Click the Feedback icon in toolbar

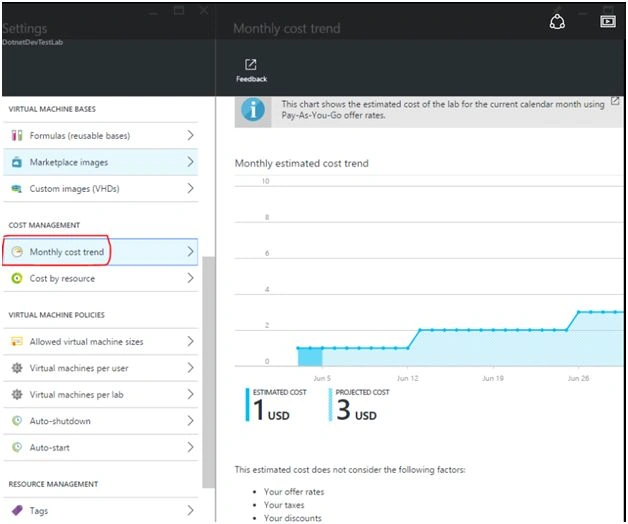[250, 64]
